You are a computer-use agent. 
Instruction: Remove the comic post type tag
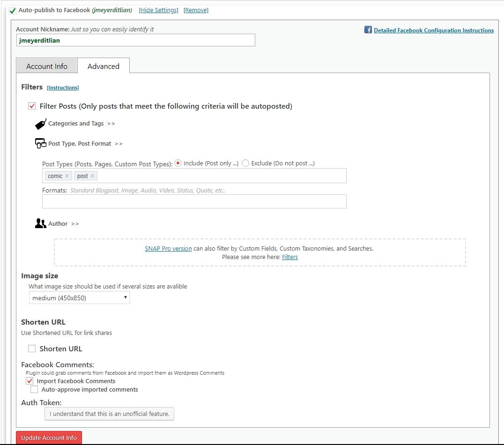pyautogui.click(x=67, y=176)
